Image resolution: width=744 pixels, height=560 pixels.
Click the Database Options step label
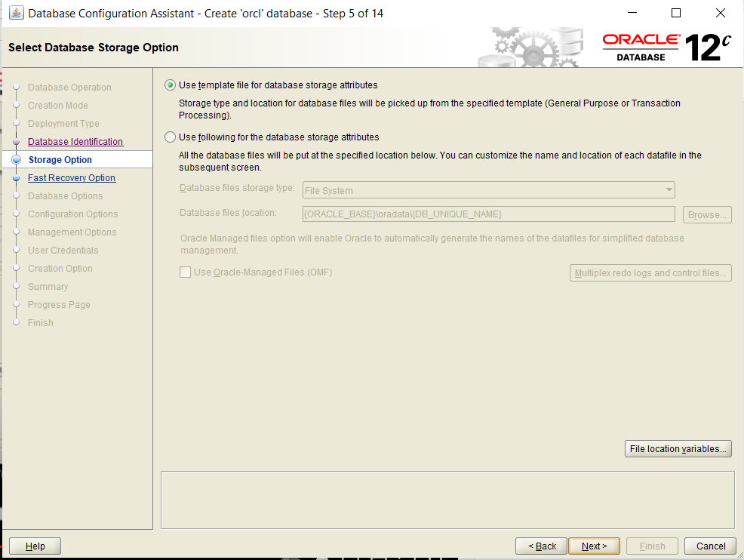tap(66, 196)
